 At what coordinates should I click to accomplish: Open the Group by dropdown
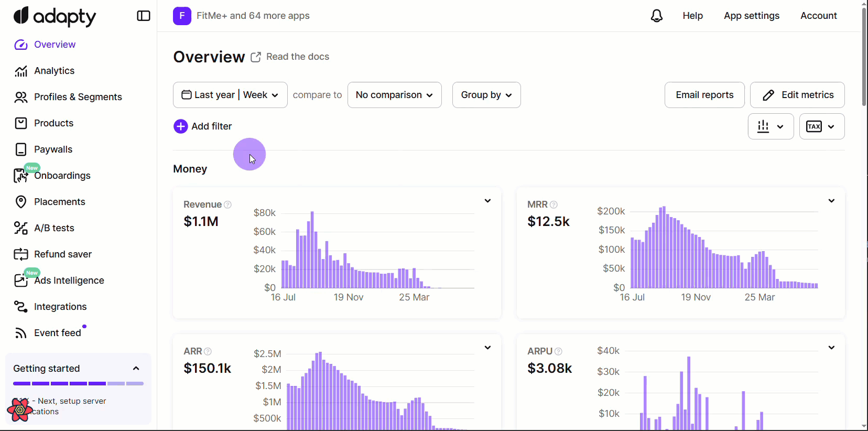[486, 95]
